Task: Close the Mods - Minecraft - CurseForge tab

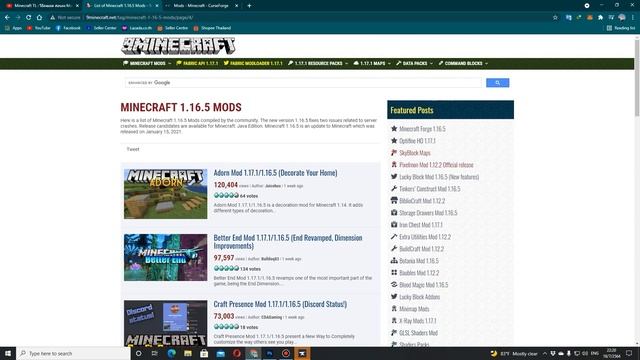Action: point(236,6)
